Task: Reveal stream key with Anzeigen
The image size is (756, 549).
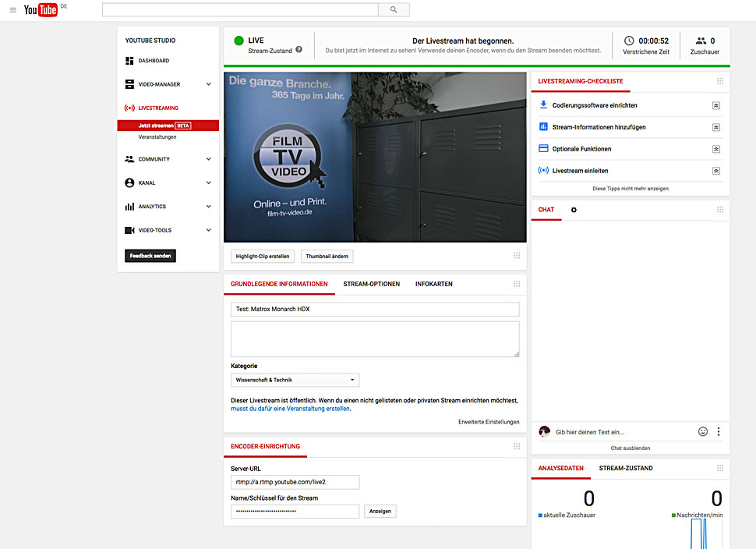Action: (380, 512)
